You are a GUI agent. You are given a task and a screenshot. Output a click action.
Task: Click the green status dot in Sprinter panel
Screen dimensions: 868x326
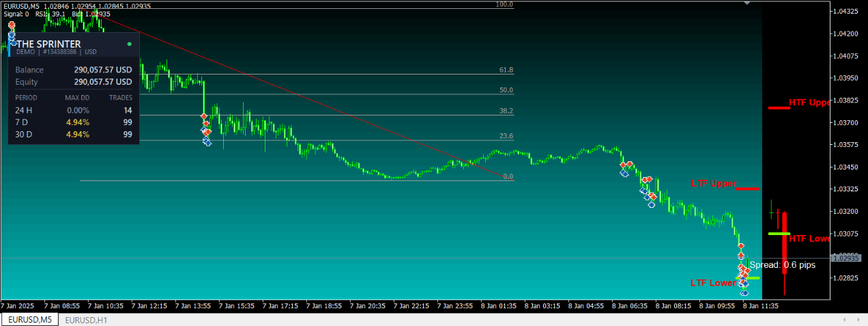pyautogui.click(x=129, y=44)
